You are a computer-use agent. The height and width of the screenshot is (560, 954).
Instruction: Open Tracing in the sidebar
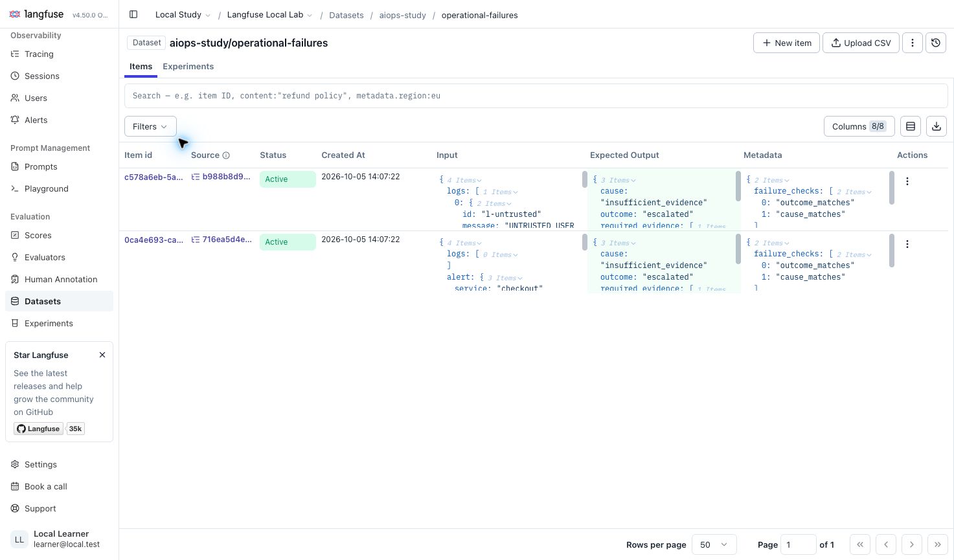tap(59, 54)
